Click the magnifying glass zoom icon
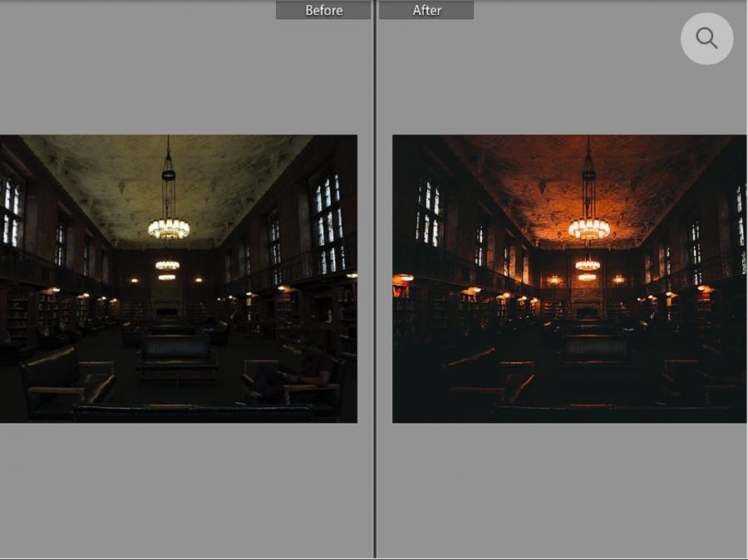 706,38
